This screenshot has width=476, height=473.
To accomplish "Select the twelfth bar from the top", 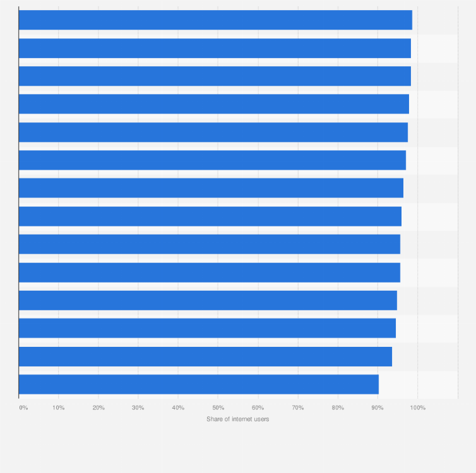I will pyautogui.click(x=207, y=328).
